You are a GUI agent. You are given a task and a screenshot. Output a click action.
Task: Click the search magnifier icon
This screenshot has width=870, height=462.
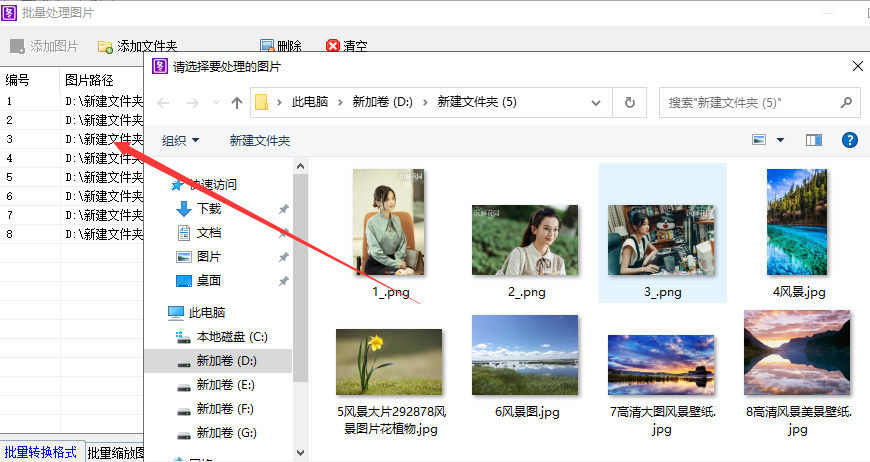tap(846, 103)
